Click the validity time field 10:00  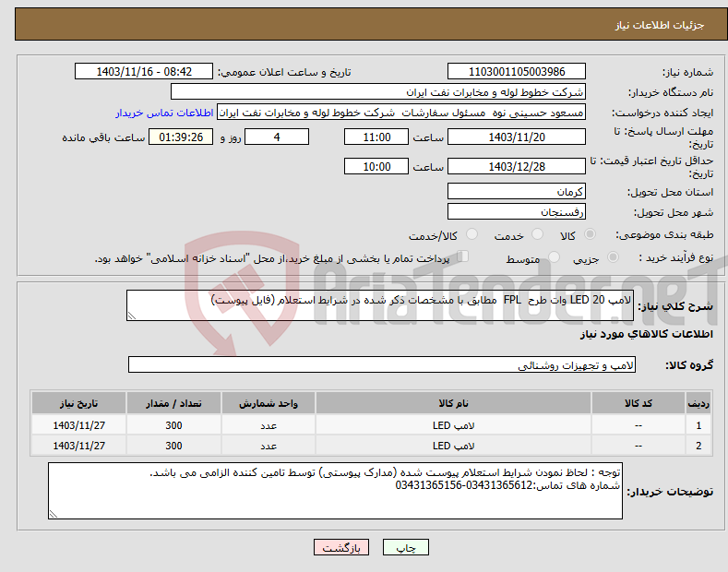click(x=376, y=166)
